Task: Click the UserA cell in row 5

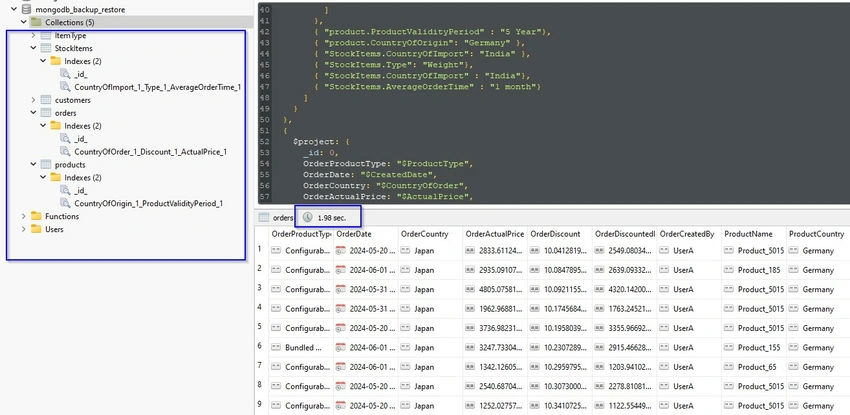Action: [688, 328]
